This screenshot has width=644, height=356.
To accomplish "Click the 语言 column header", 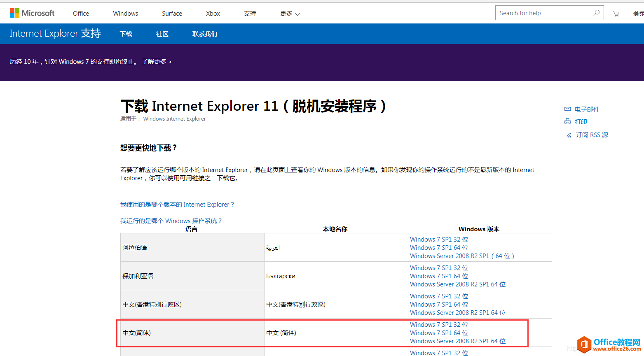I will point(192,229).
